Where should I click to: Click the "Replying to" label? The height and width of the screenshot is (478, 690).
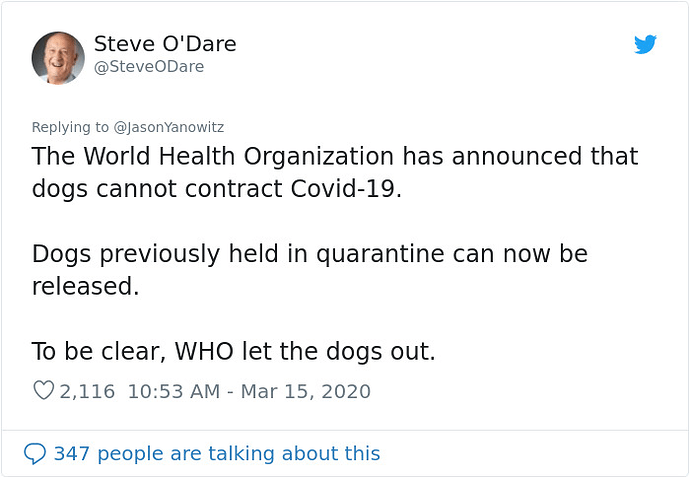tap(70, 127)
